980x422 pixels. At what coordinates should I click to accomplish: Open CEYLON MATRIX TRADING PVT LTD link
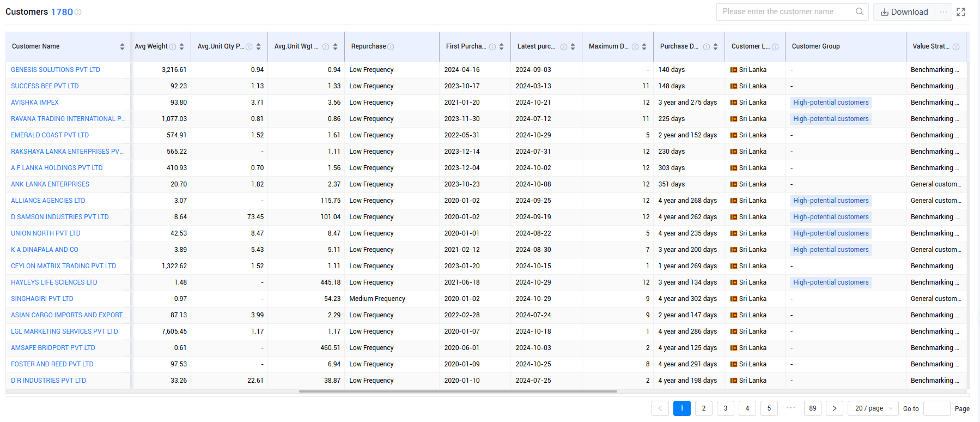tap(63, 266)
